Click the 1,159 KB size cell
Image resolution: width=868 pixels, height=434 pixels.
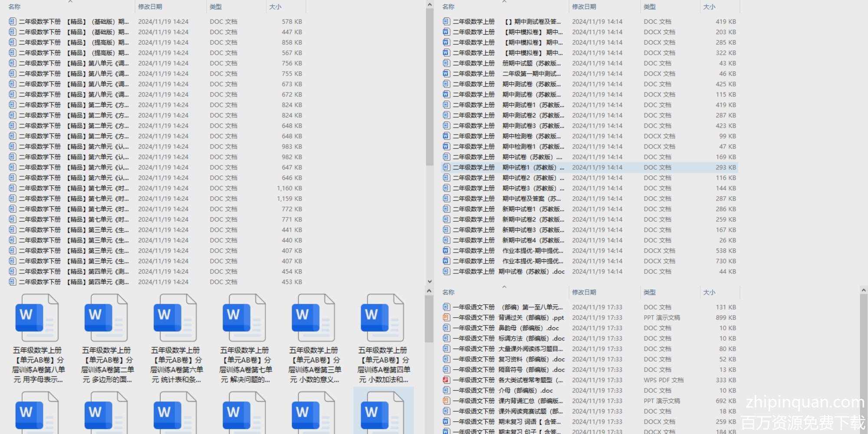pos(289,199)
